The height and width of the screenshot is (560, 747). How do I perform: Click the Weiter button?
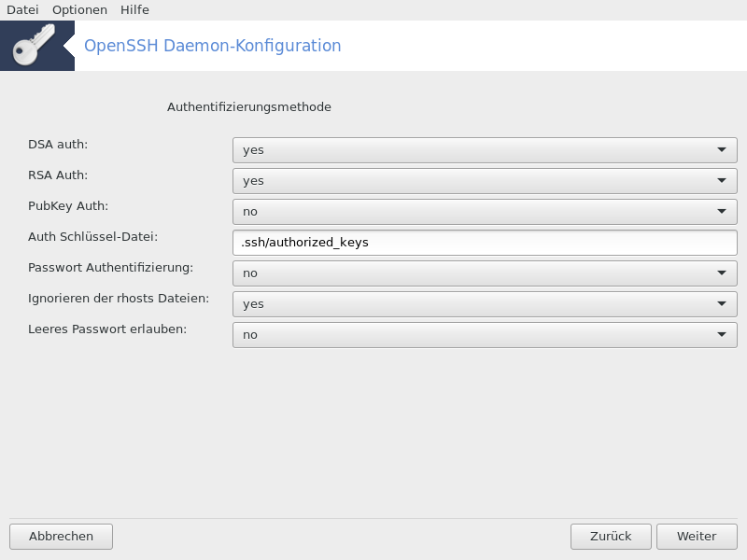pyautogui.click(x=697, y=537)
